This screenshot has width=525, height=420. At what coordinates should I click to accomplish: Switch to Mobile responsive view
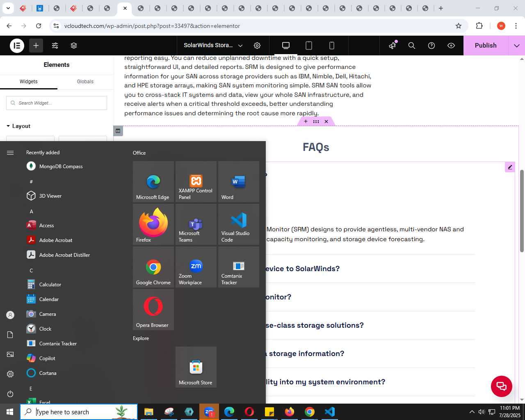(332, 46)
